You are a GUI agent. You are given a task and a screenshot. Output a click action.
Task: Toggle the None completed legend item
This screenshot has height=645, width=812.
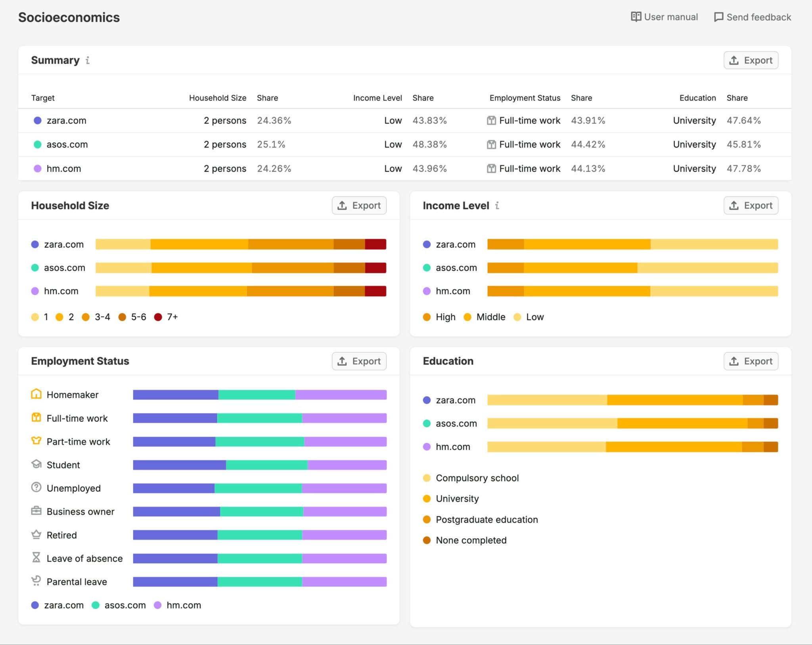click(x=465, y=540)
